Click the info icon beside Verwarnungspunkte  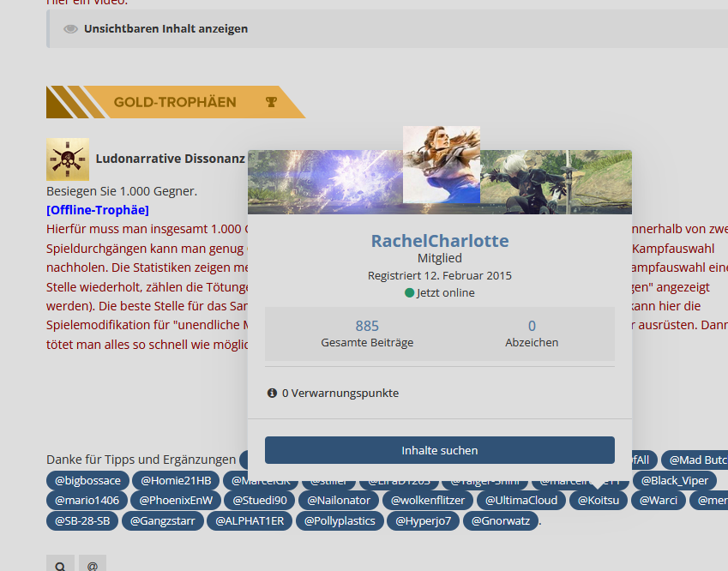click(272, 393)
